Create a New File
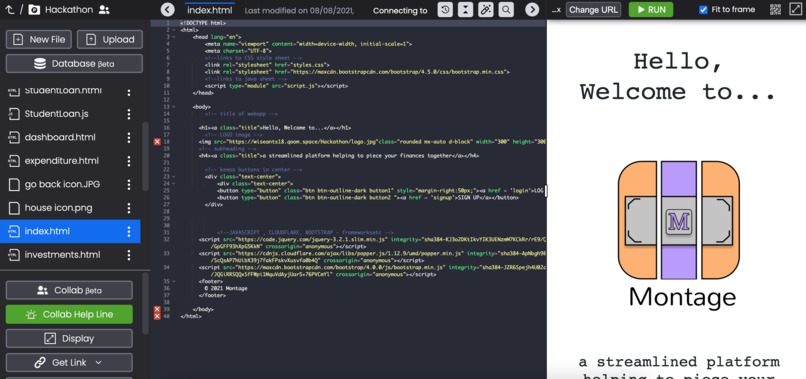806x379 pixels. pos(39,40)
